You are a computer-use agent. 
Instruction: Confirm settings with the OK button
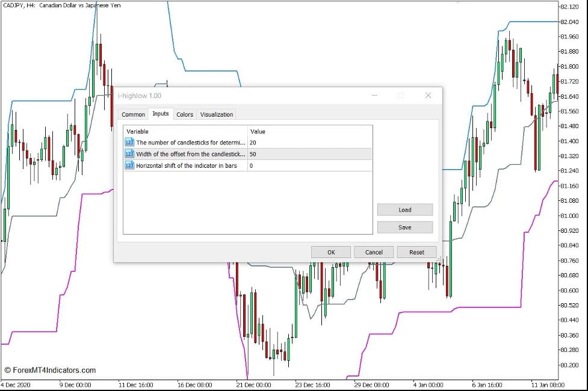[x=330, y=251]
